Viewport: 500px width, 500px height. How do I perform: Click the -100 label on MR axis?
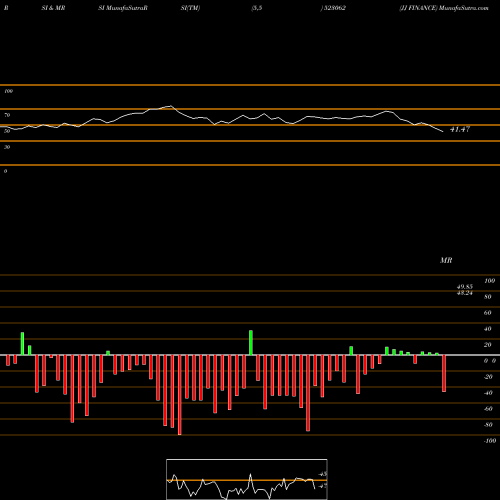click(x=490, y=441)
